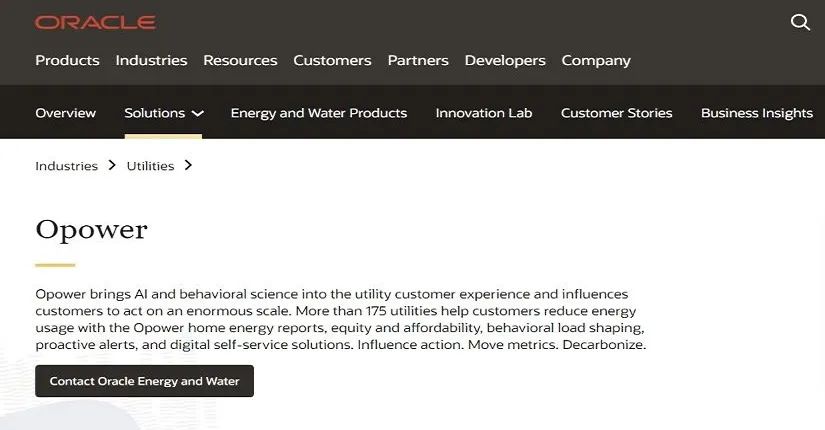Open the Products menu
825x430 pixels.
pos(67,61)
